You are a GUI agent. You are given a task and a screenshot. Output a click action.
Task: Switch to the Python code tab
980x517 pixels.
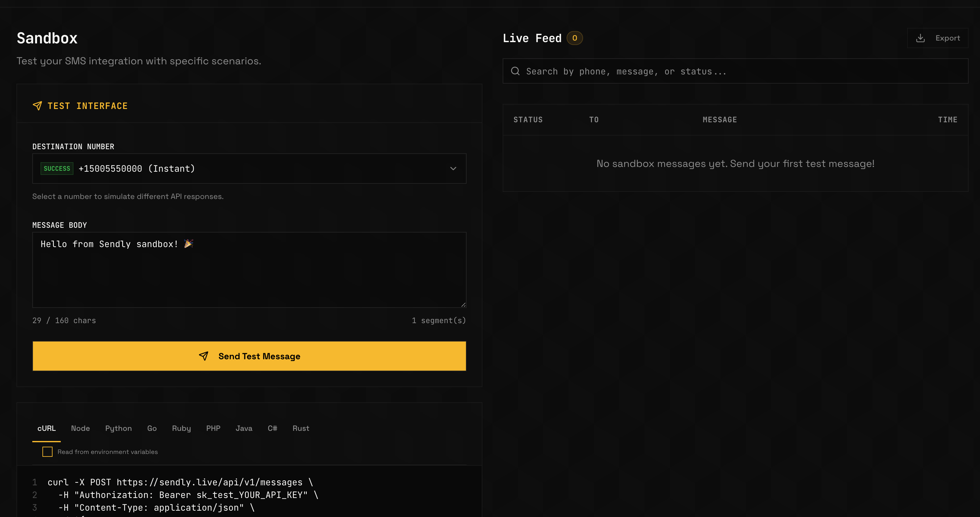pyautogui.click(x=118, y=428)
